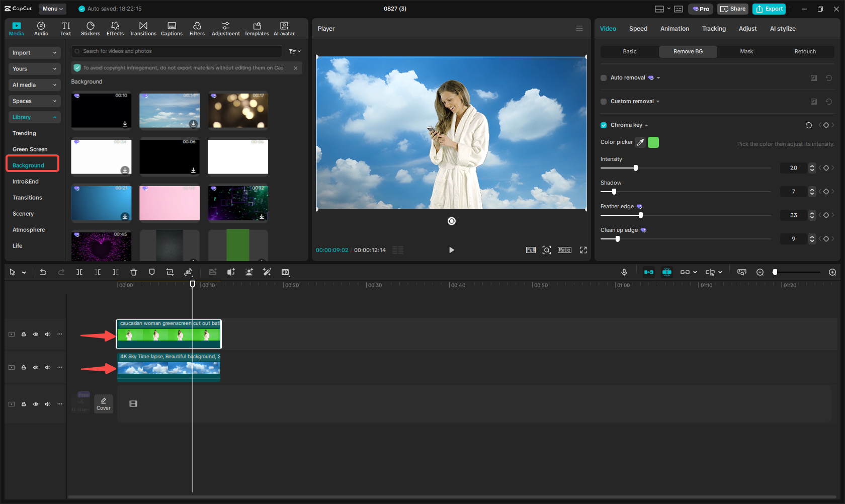The width and height of the screenshot is (845, 504).
Task: Click the green chroma key color swatch
Action: 653,142
